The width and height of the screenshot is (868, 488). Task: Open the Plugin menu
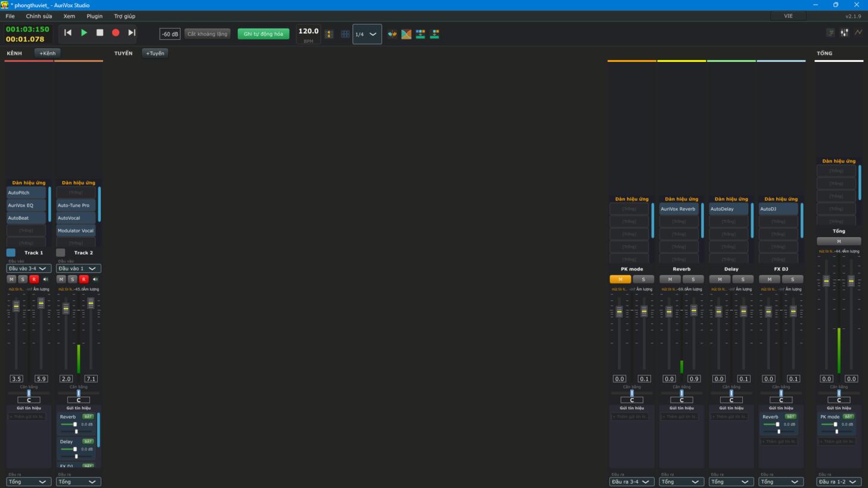[x=94, y=16]
